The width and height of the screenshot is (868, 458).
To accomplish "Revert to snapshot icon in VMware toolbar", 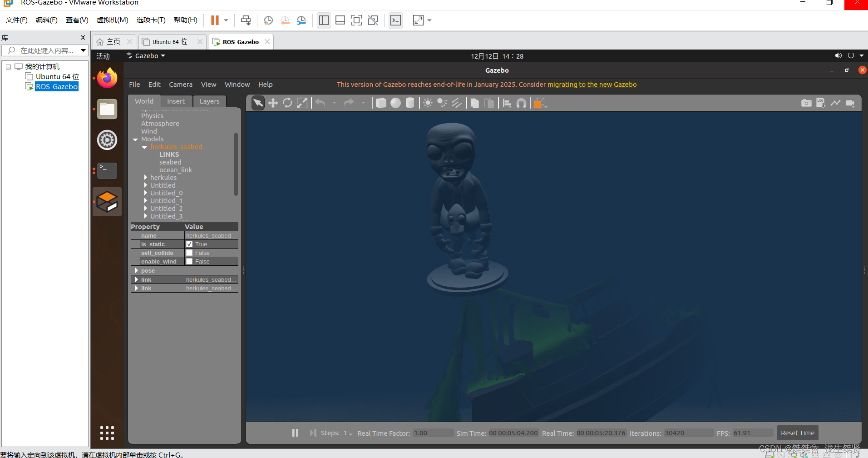I will 285,20.
